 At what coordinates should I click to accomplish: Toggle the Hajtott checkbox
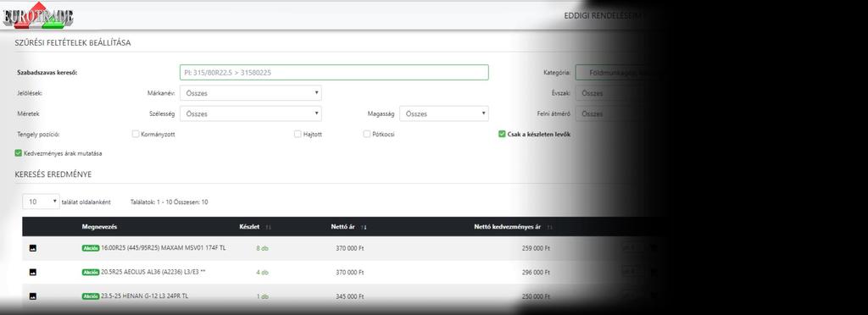coord(298,134)
